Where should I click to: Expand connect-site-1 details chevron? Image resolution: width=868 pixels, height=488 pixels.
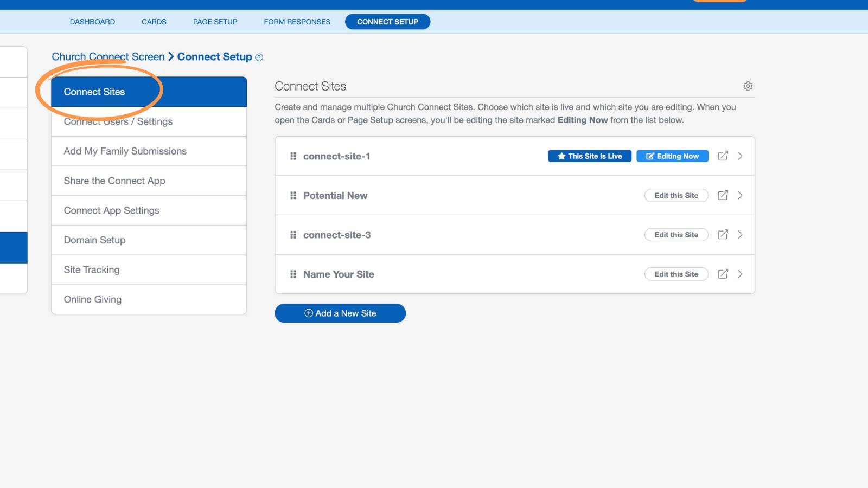tap(740, 156)
